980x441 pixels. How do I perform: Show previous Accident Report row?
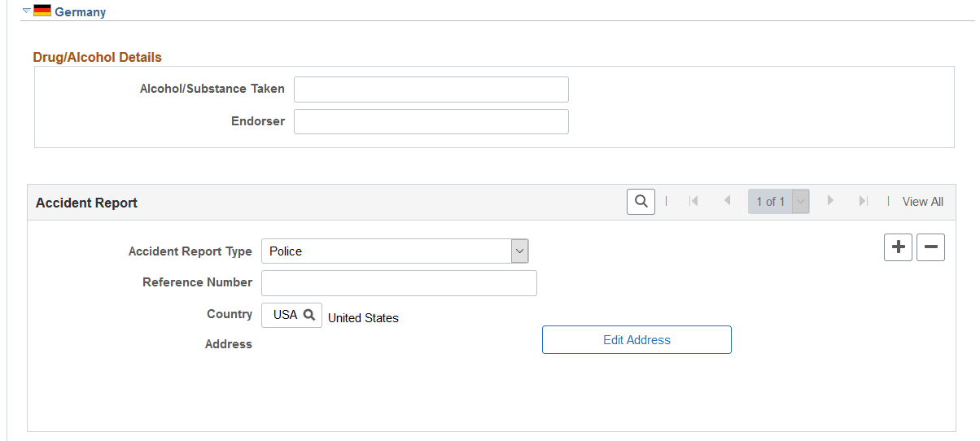[727, 202]
